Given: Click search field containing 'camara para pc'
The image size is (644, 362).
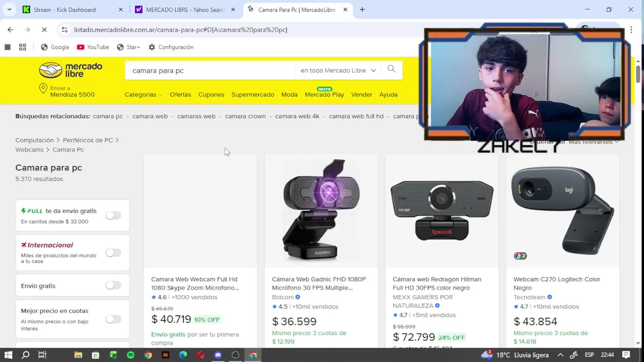Looking at the screenshot, I should [210, 70].
